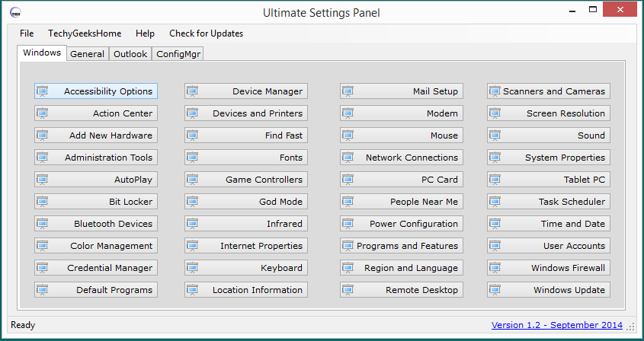Click the app logo in title bar
This screenshot has width=644, height=341.
click(x=15, y=13)
